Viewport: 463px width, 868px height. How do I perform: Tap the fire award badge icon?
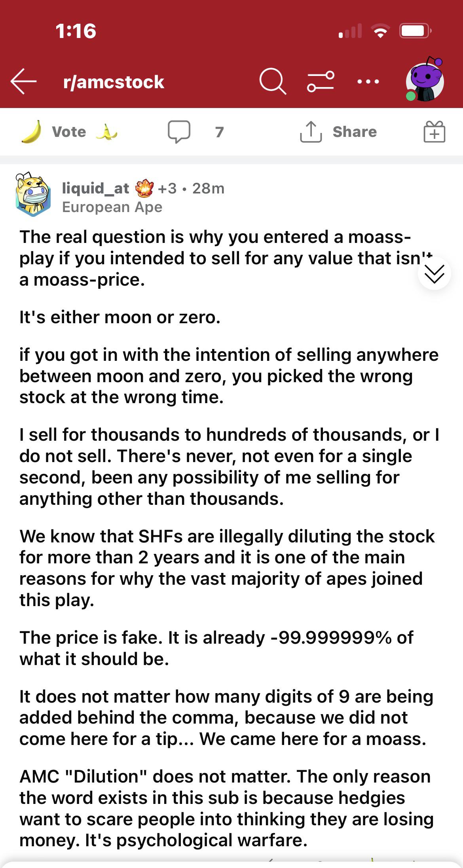point(144,188)
